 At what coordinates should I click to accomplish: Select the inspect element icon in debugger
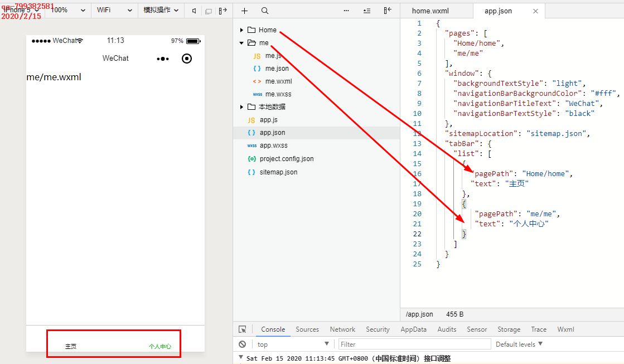(x=242, y=329)
